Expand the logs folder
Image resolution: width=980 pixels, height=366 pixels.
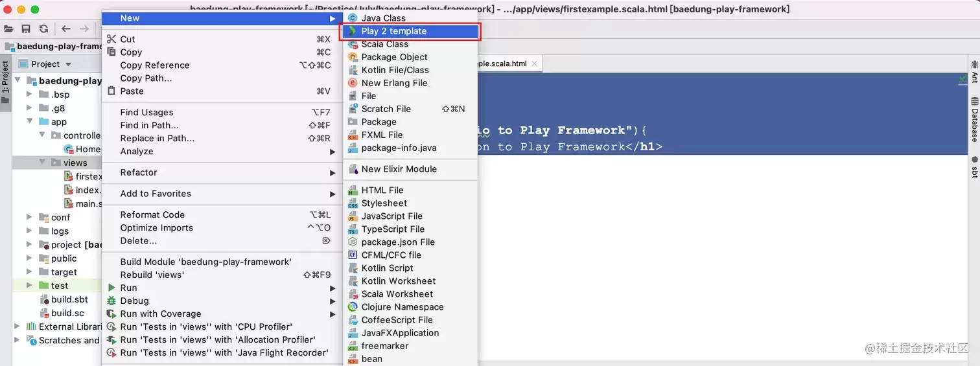(29, 231)
